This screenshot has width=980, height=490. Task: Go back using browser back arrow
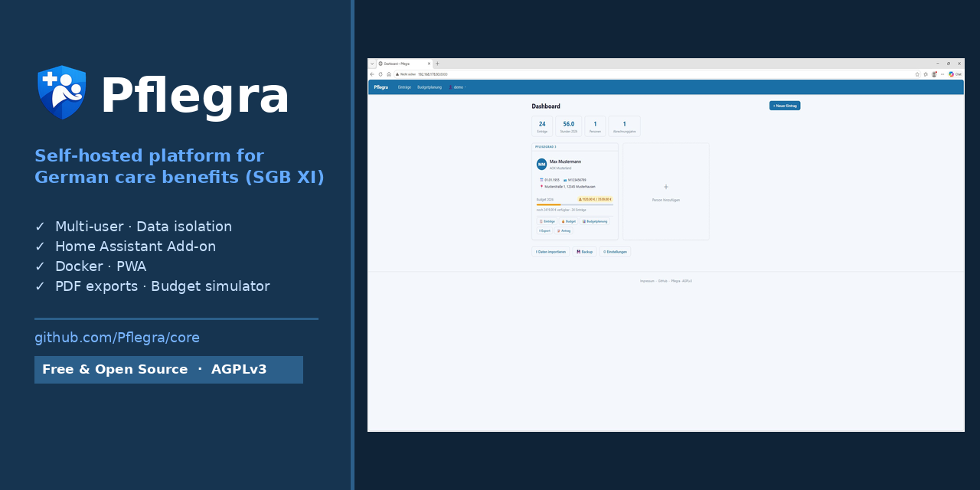point(372,74)
